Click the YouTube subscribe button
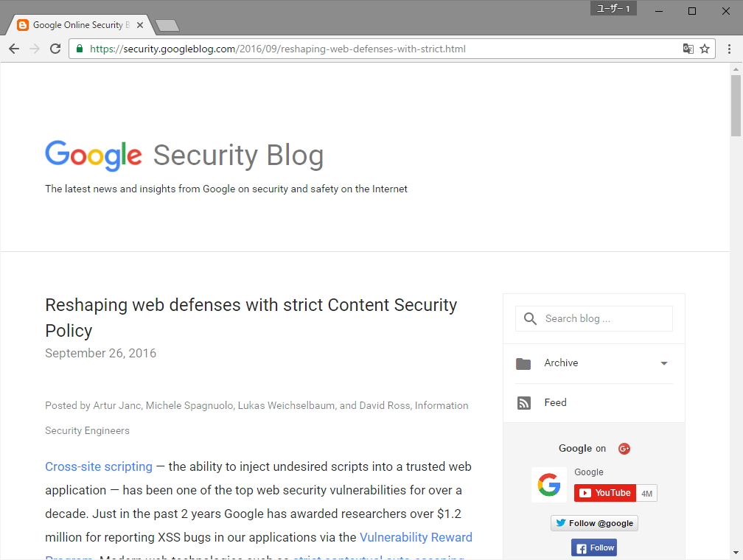The height and width of the screenshot is (560, 743). pos(604,493)
